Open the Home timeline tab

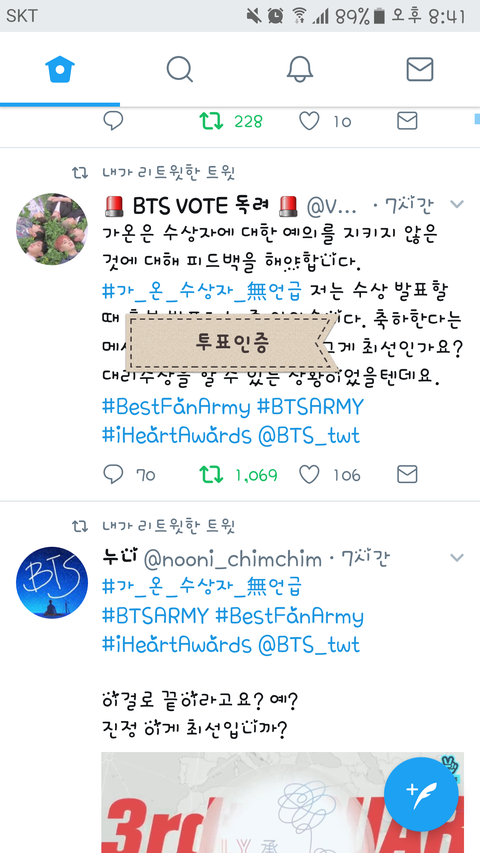click(60, 69)
